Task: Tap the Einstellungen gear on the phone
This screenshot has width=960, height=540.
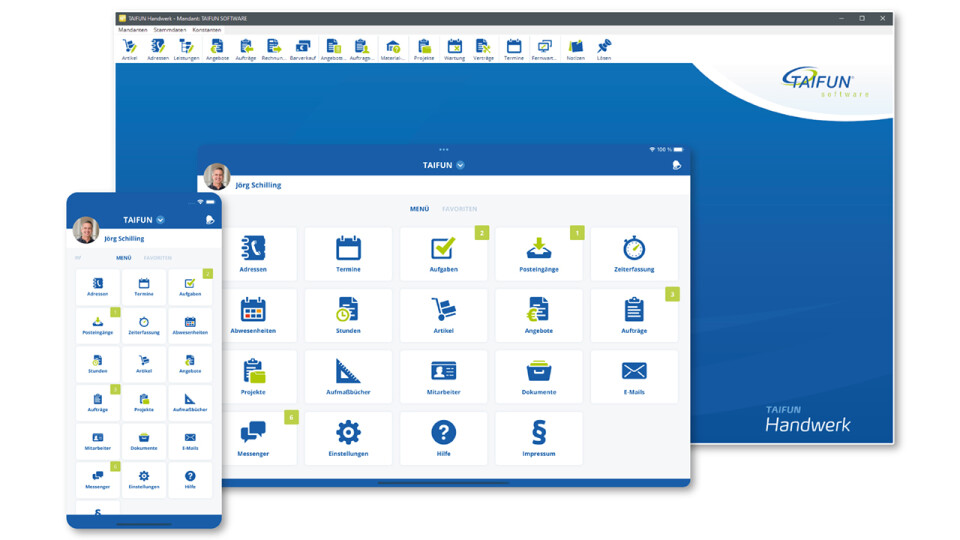Action: click(x=144, y=480)
